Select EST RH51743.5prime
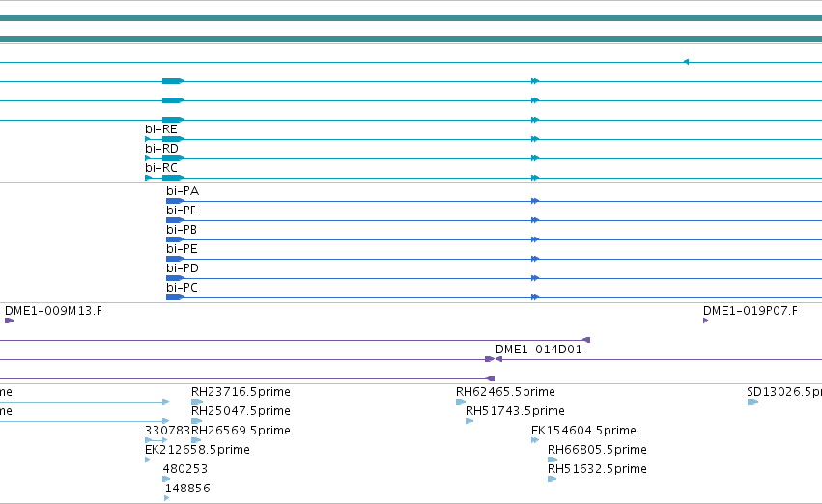Viewport: 822px width, 504px height. (515, 411)
